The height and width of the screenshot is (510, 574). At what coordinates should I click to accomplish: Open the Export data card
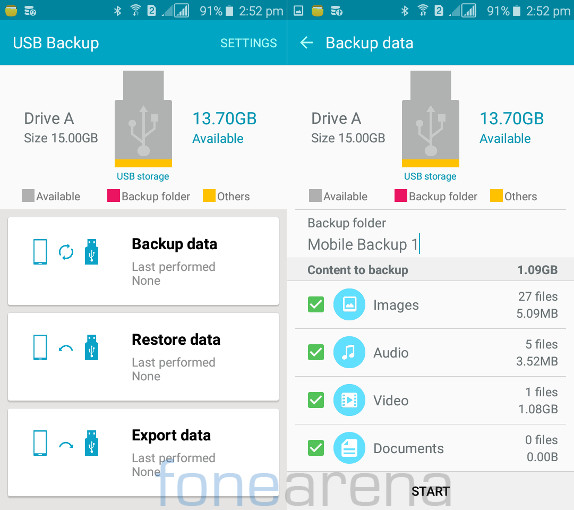click(143, 452)
